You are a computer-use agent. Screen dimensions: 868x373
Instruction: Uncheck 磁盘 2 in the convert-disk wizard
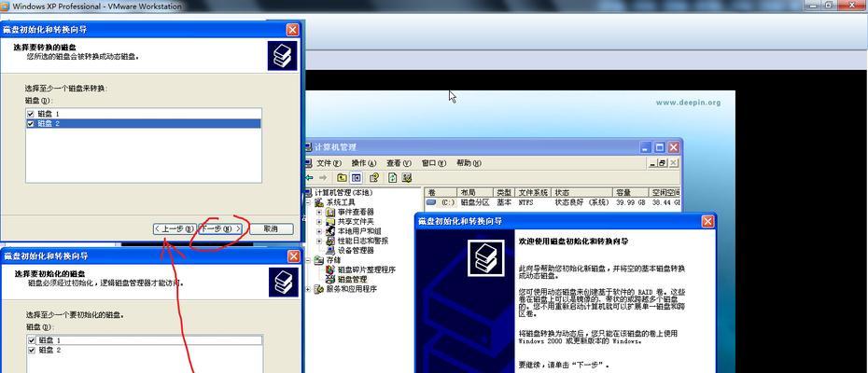coord(31,123)
